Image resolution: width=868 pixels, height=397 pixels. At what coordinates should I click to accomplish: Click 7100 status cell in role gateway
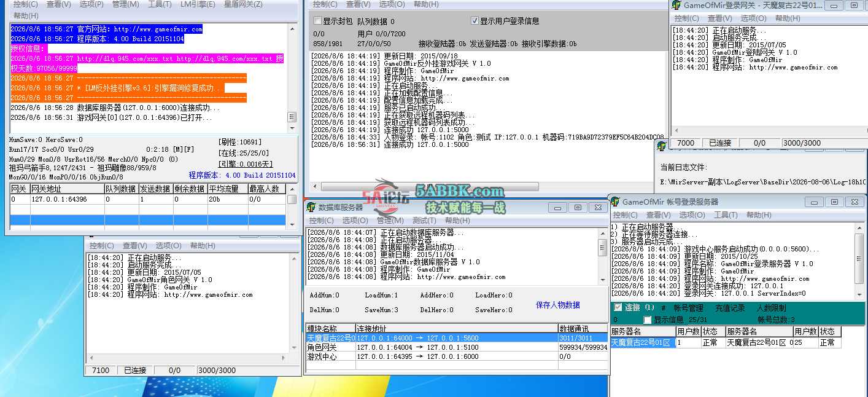pyautogui.click(x=101, y=371)
